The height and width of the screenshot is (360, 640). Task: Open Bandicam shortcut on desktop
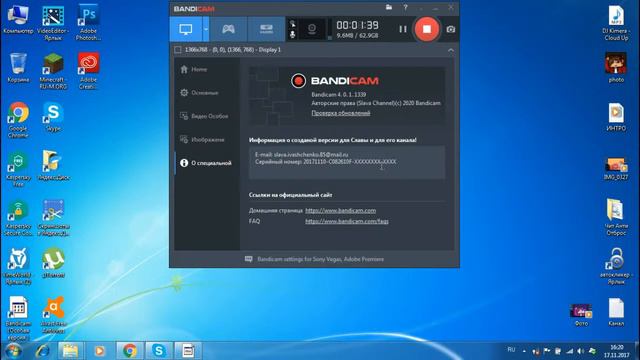pos(18,318)
